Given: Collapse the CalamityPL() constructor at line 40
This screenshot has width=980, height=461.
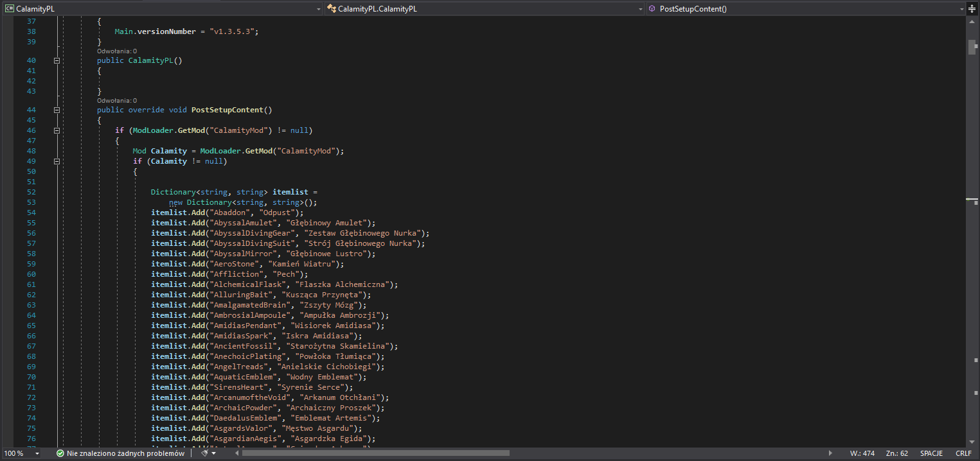Looking at the screenshot, I should [57, 60].
